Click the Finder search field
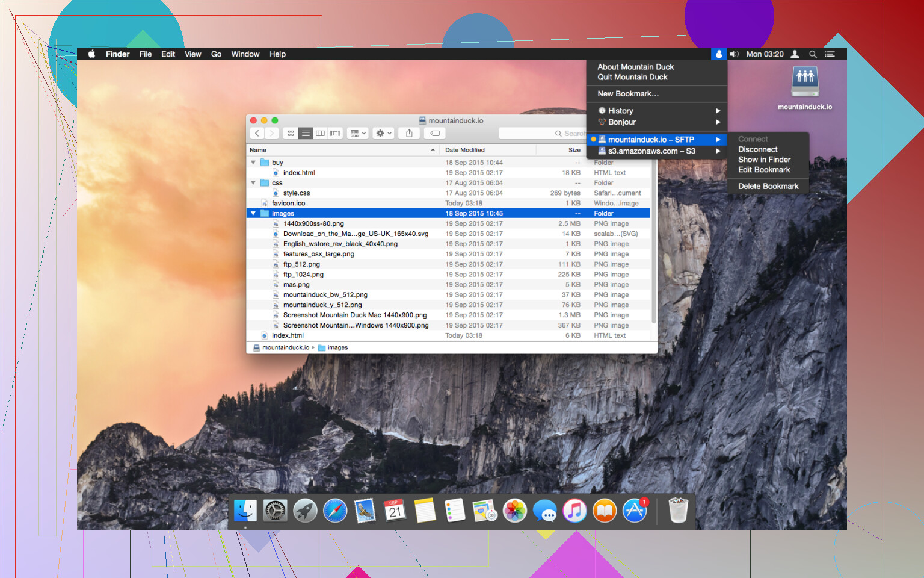This screenshot has height=578, width=924. pos(543,133)
